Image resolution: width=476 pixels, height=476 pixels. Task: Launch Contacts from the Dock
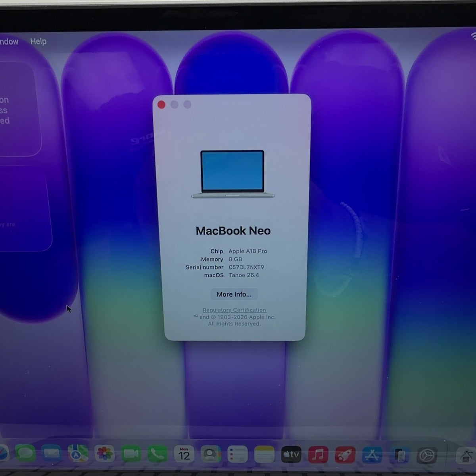[x=211, y=454]
